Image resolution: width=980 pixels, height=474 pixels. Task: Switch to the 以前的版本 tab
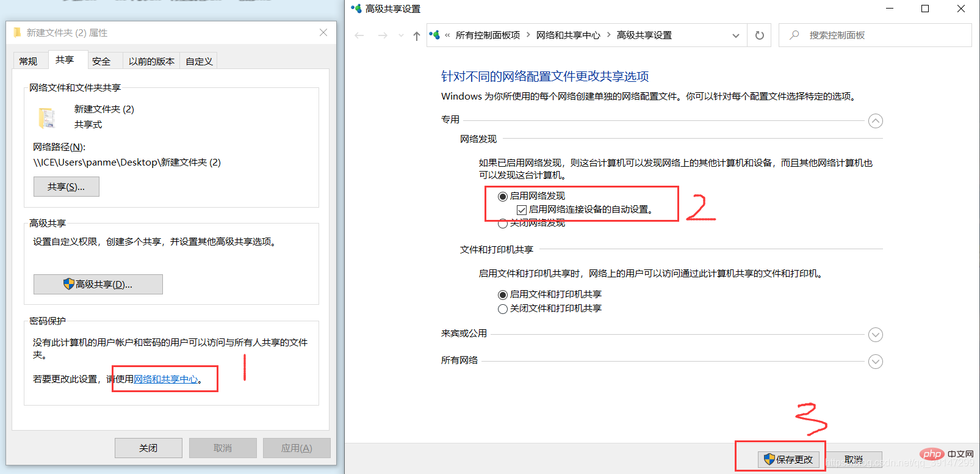coord(151,61)
